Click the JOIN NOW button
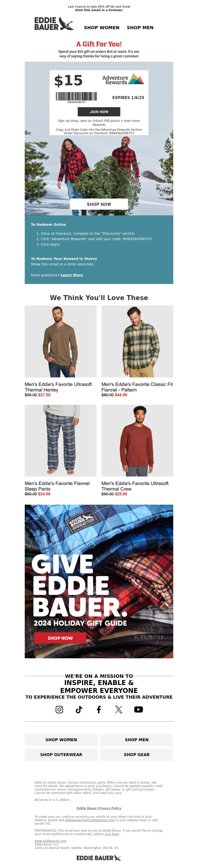 pos(99,111)
